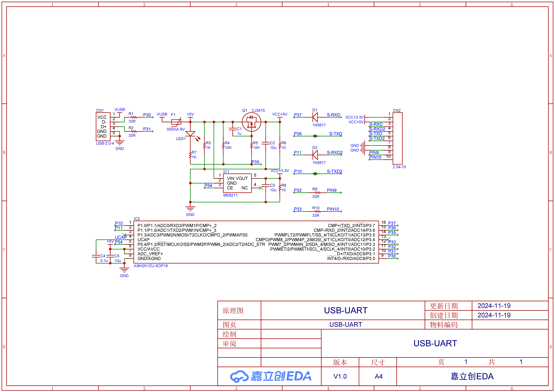Viewport: 555px width, 392px height.
Task: Click the P37 net label left of D1
Action: (298, 115)
